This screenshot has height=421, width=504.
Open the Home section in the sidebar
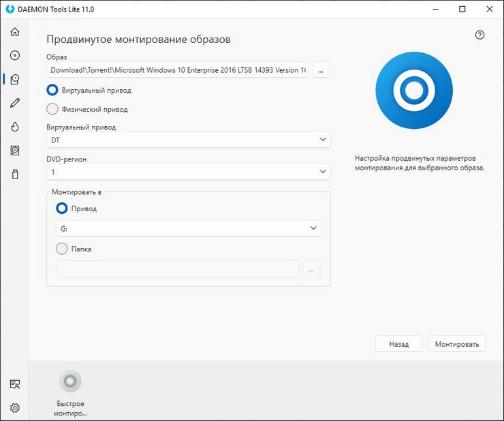pyautogui.click(x=14, y=32)
